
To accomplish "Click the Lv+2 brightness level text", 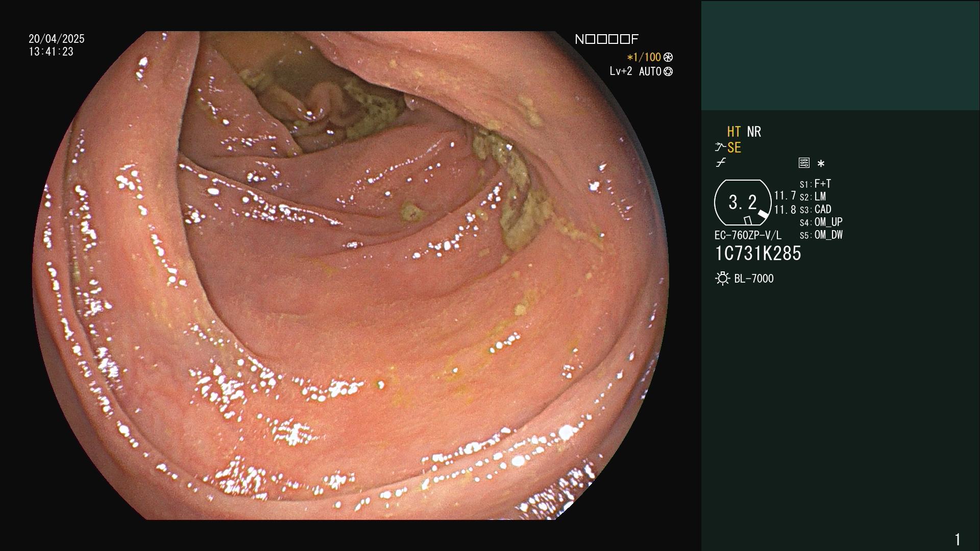I will pyautogui.click(x=621, y=71).
